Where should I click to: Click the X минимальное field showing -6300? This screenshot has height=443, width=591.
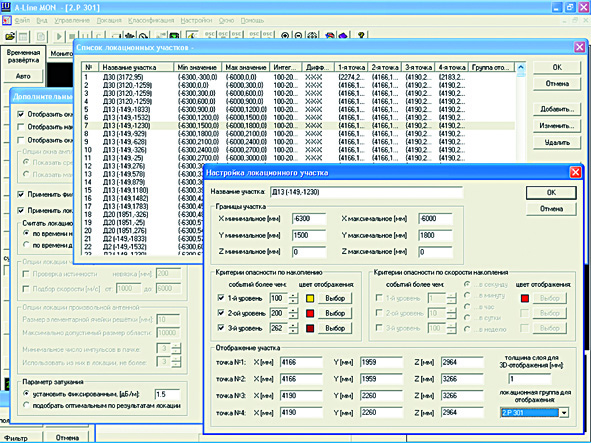(309, 219)
